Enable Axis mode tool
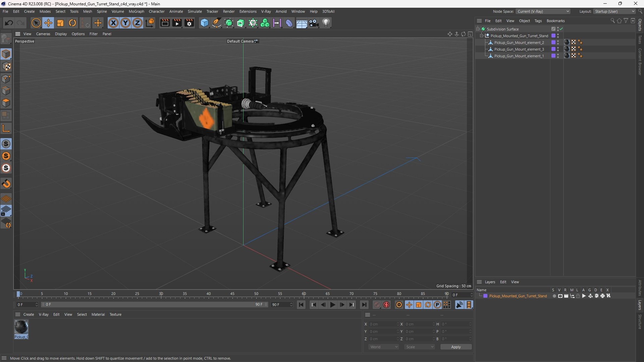Screen dimensions: 644x362 [6, 128]
